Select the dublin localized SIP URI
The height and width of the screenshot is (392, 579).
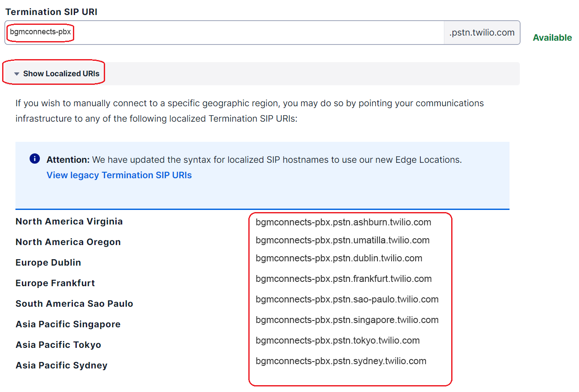[x=339, y=258]
